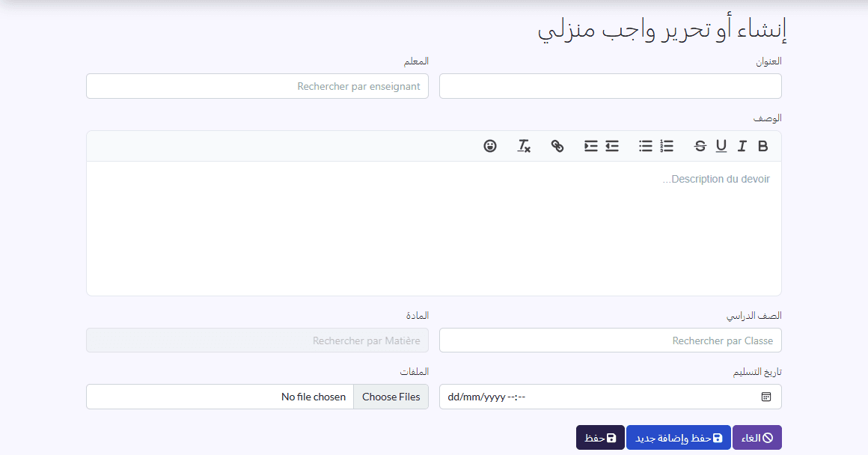The height and width of the screenshot is (455, 868).
Task: Click the حفظ save button
Action: click(600, 438)
